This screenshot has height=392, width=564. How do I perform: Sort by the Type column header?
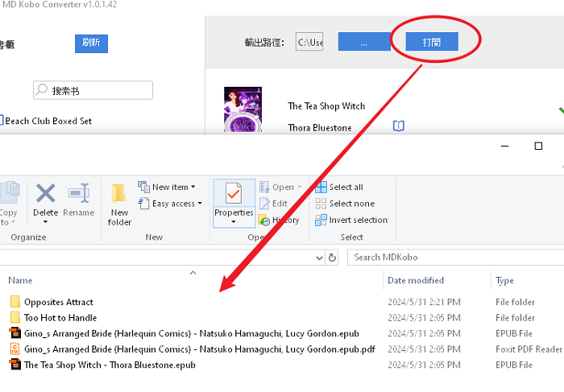click(x=504, y=280)
